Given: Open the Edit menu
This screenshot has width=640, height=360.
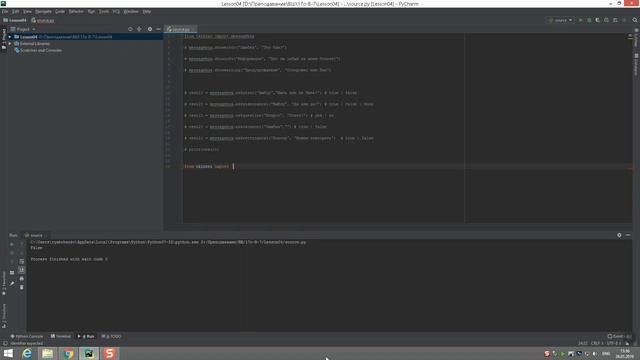Looking at the screenshot, I should 16,11.
